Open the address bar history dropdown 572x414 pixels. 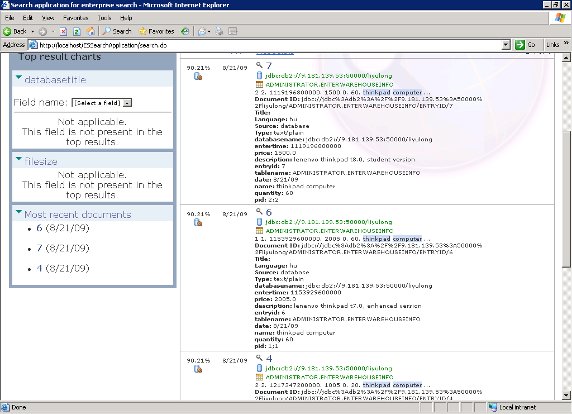[x=506, y=45]
